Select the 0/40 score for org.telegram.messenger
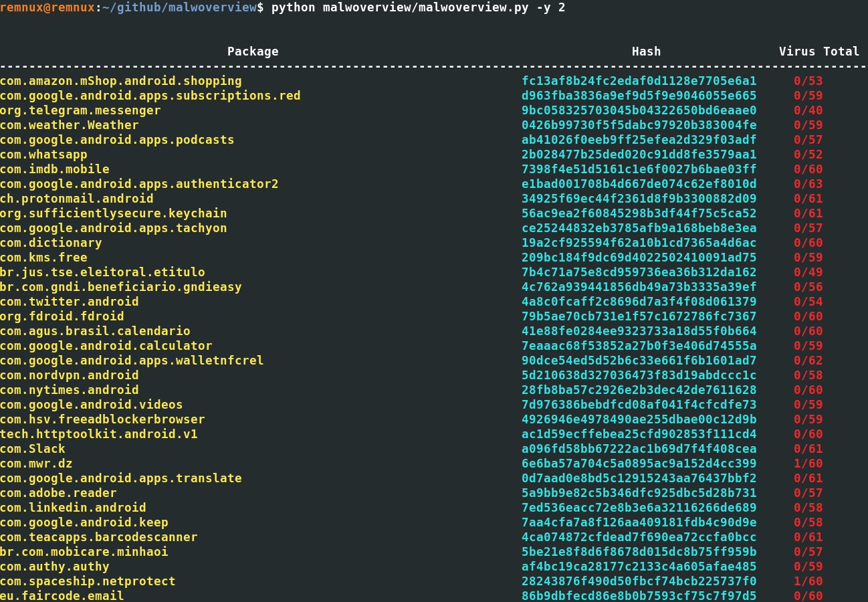Viewport: 868px width, 602px height. click(x=808, y=110)
